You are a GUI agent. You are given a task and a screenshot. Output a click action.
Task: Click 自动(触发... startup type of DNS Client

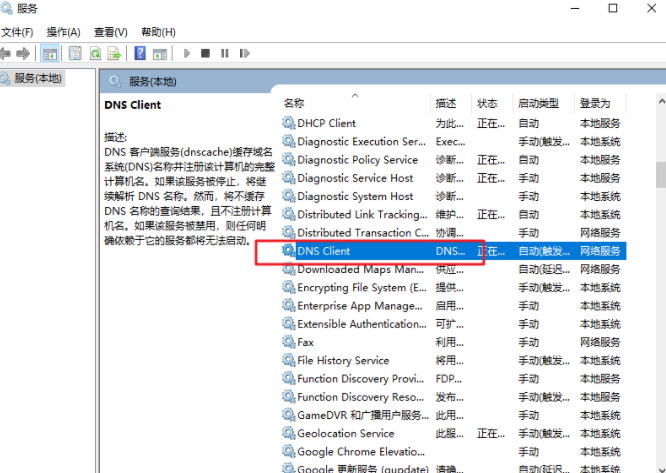[544, 251]
